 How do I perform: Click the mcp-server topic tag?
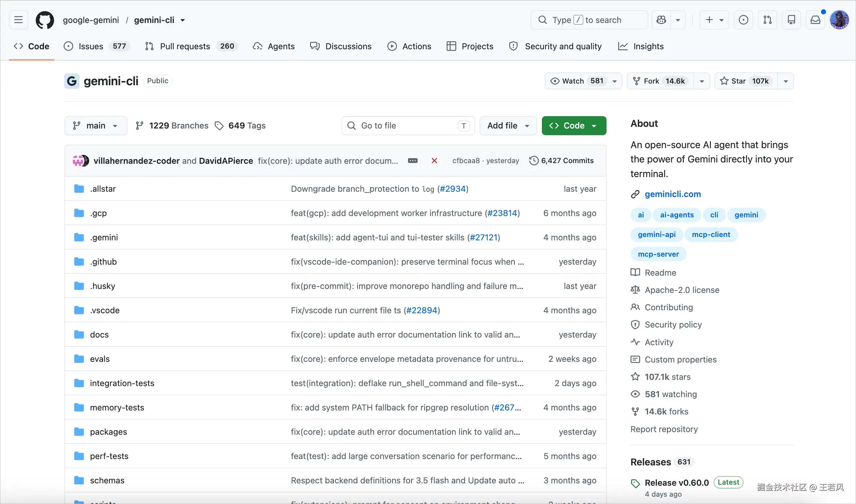658,254
